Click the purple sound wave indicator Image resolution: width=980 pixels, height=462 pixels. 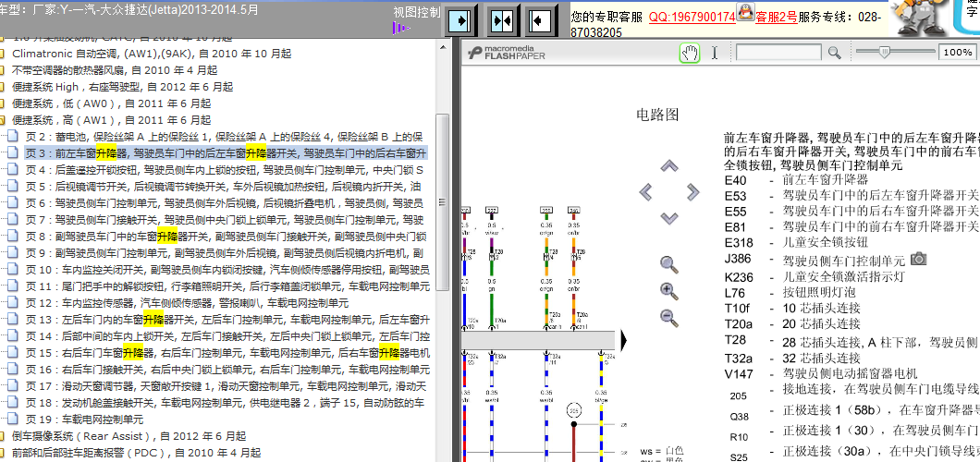(x=400, y=28)
